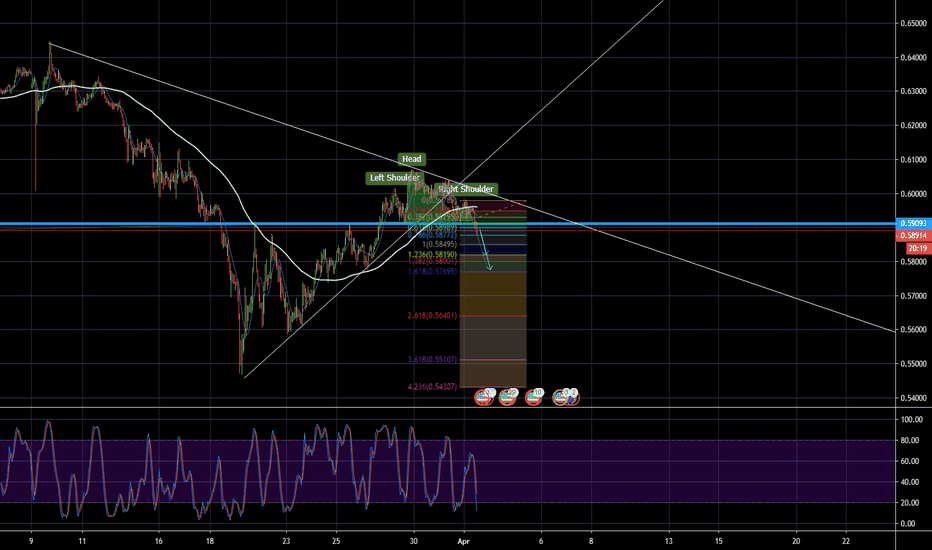Click the 22 date label on time axis
This screenshot has width=932, height=550.
pyautogui.click(x=846, y=541)
